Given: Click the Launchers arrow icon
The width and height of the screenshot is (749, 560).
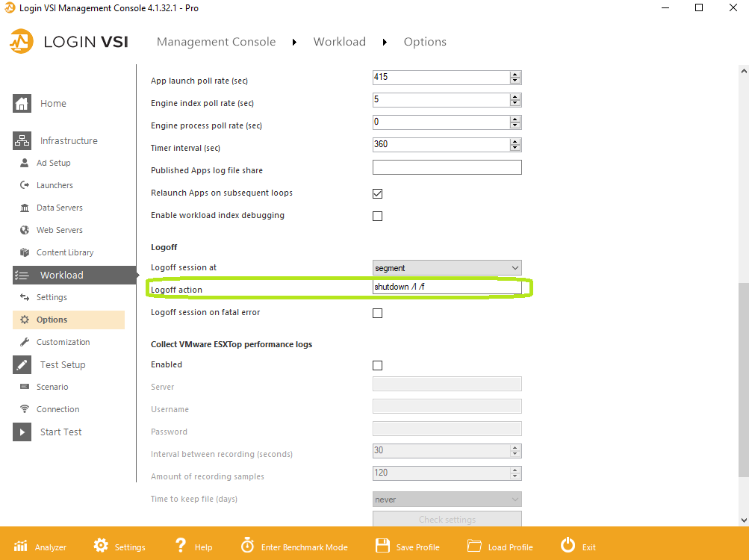Looking at the screenshot, I should [25, 185].
